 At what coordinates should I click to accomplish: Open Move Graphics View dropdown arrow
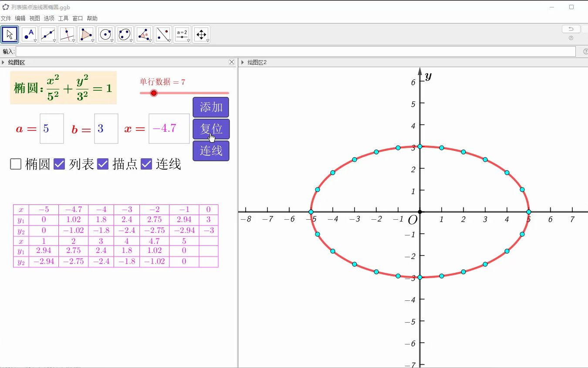208,41
